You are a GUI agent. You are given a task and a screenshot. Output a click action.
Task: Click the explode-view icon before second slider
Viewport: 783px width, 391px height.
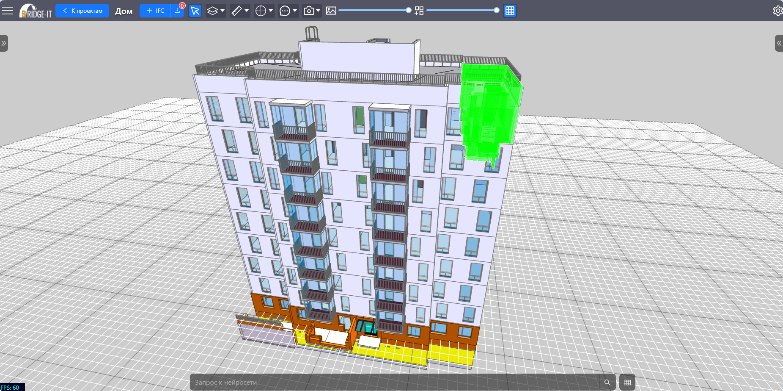pyautogui.click(x=419, y=10)
